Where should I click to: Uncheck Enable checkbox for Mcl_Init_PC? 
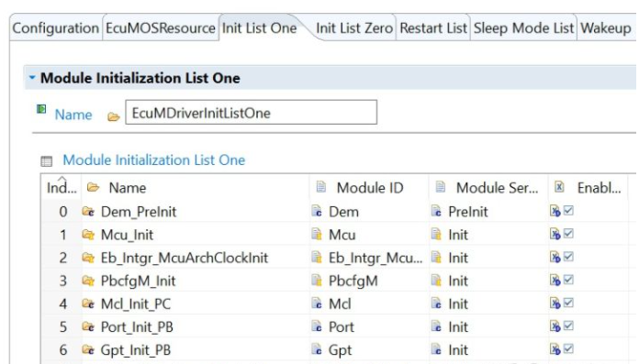[568, 303]
